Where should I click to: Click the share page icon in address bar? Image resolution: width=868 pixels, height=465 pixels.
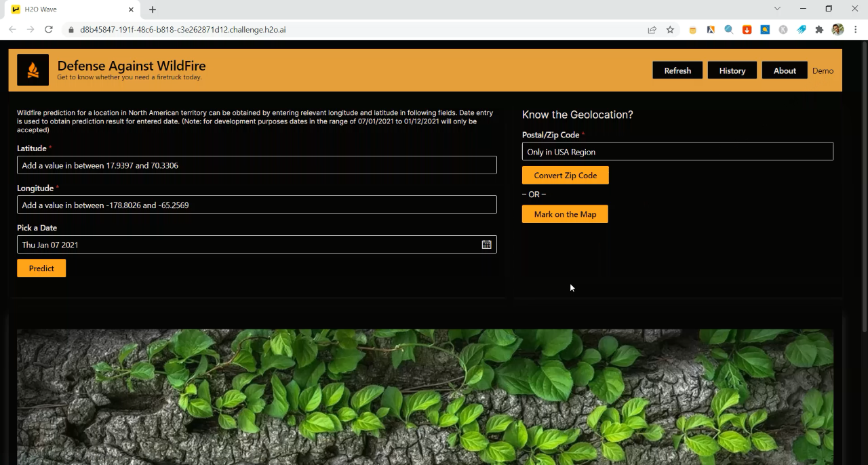click(x=652, y=30)
